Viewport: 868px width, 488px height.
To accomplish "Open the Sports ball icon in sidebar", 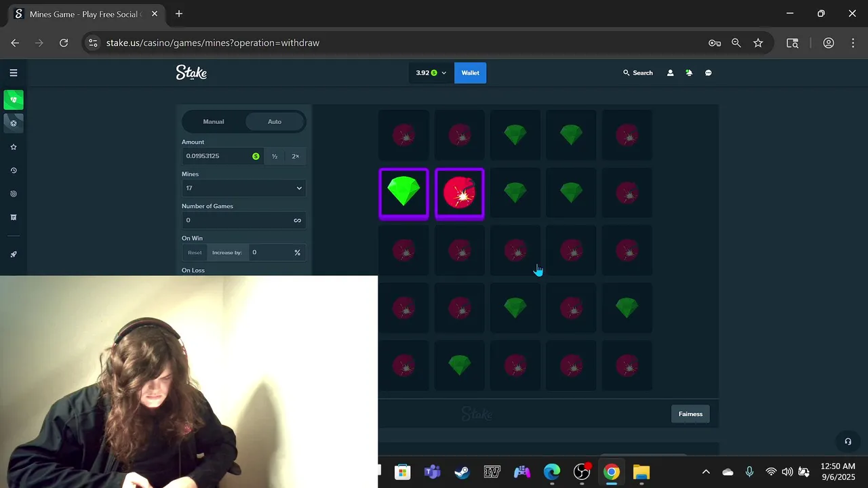I will [14, 123].
